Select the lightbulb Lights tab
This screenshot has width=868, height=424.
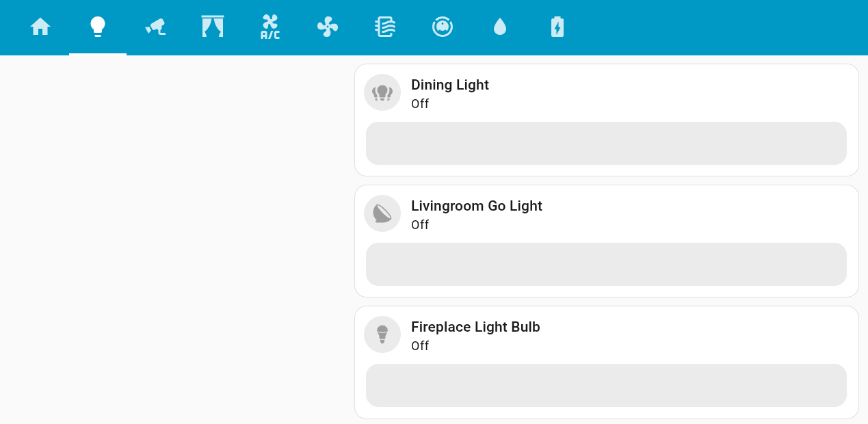pyautogui.click(x=98, y=27)
